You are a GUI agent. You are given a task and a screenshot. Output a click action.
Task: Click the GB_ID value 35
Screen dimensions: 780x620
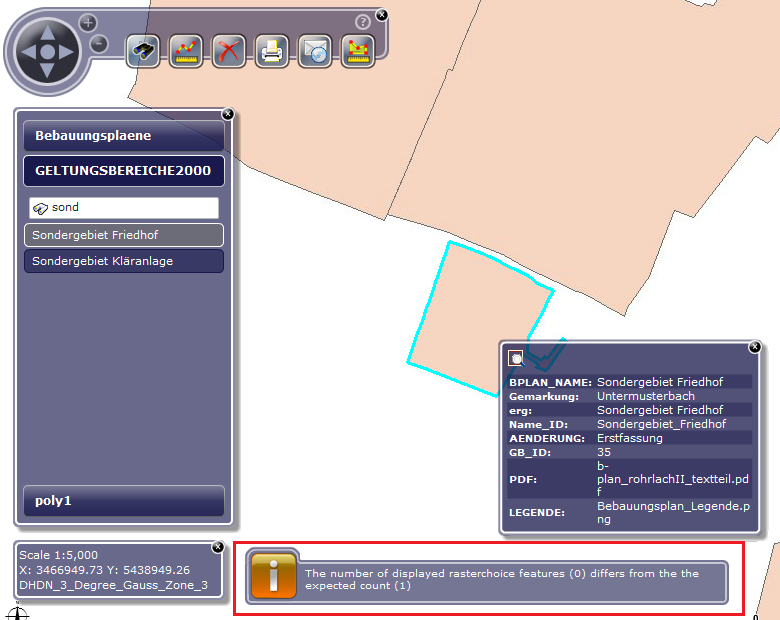click(x=604, y=452)
